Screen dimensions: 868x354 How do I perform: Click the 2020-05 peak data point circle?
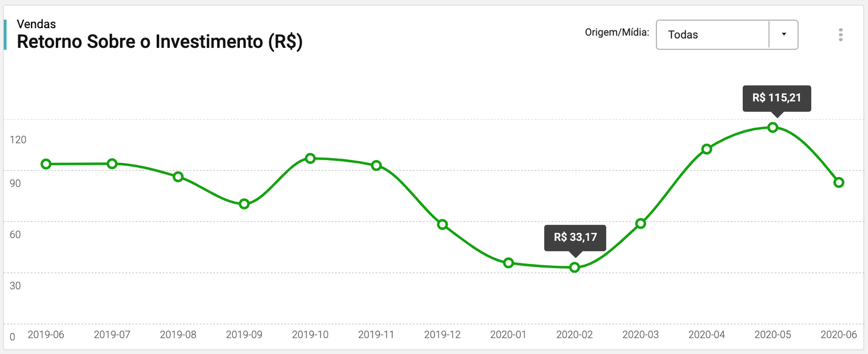pos(773,128)
